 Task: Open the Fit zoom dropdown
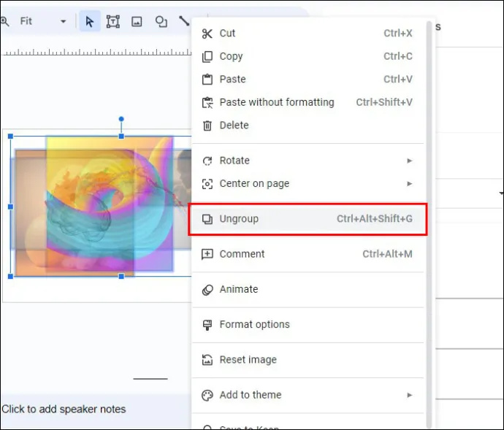tap(43, 21)
